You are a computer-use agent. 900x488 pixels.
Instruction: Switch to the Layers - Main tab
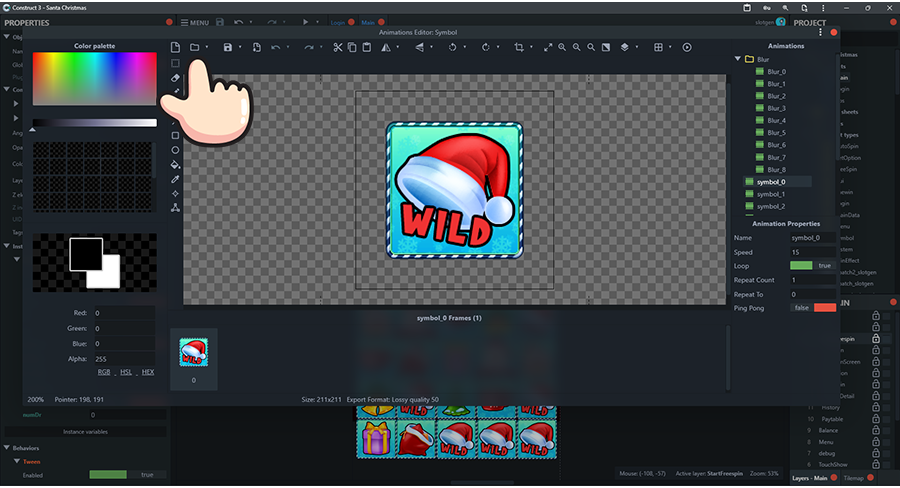809,478
